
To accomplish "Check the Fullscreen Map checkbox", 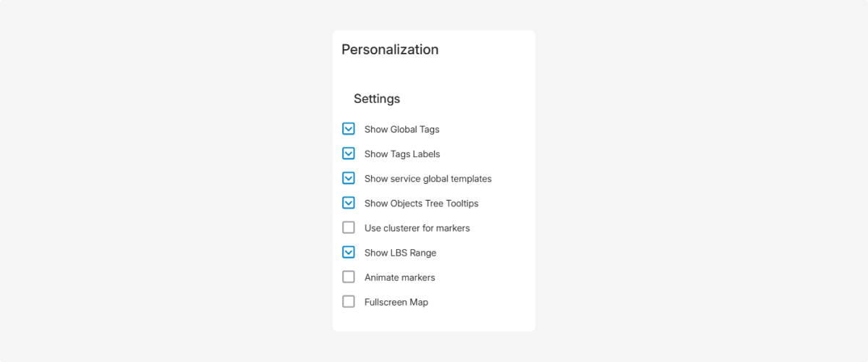I will point(349,301).
